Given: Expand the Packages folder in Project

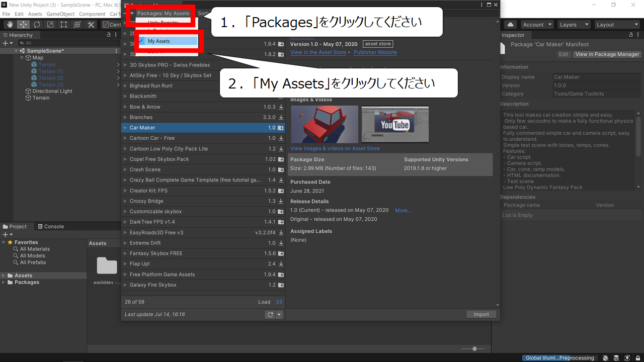Looking at the screenshot, I should coord(4,282).
